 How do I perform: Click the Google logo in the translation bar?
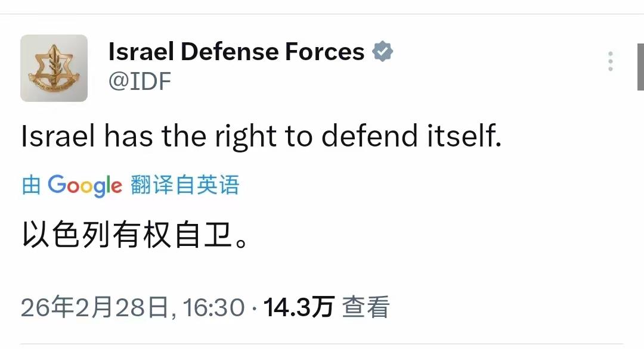tap(83, 185)
